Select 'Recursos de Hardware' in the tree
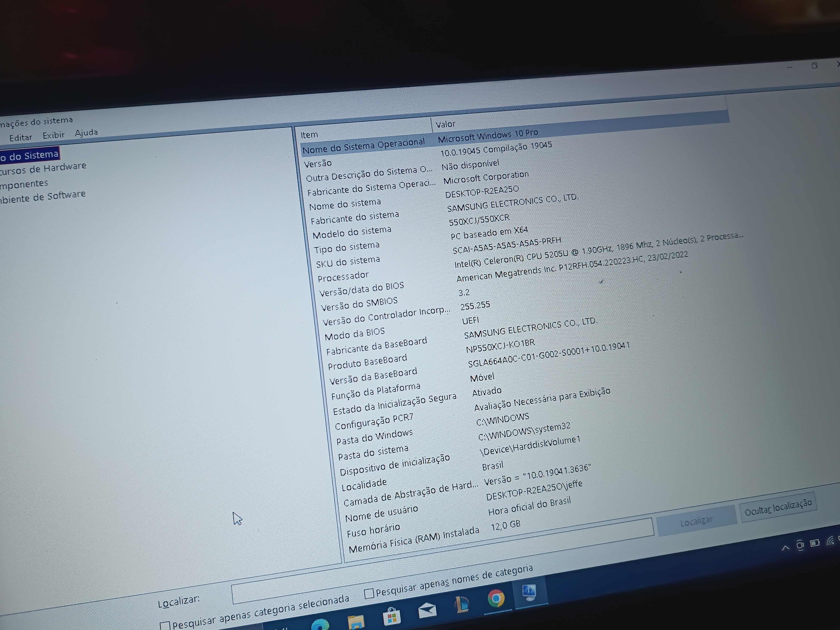 (x=43, y=169)
